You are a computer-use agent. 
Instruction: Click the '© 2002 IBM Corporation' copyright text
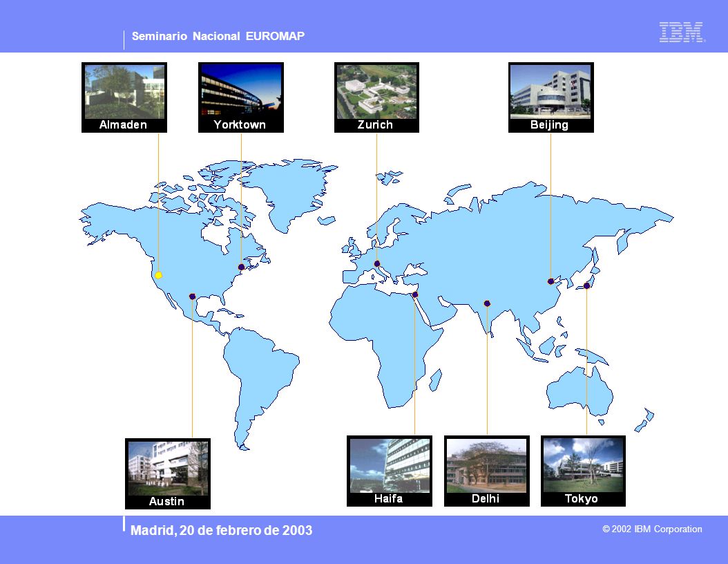coord(652,529)
